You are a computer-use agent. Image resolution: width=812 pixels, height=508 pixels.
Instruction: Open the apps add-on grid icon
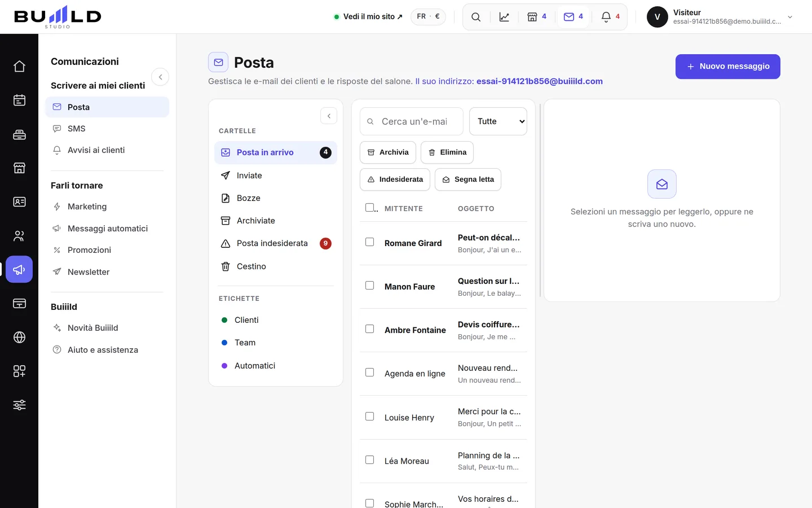click(x=19, y=371)
